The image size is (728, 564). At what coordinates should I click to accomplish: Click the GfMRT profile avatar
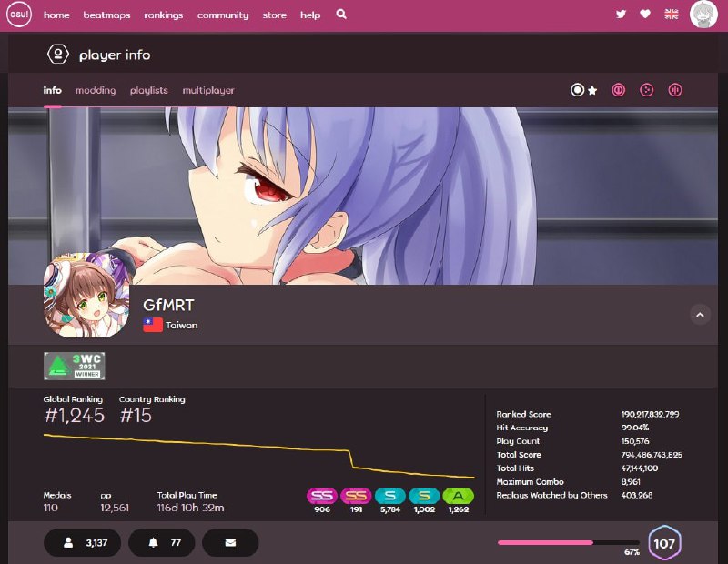click(x=86, y=296)
